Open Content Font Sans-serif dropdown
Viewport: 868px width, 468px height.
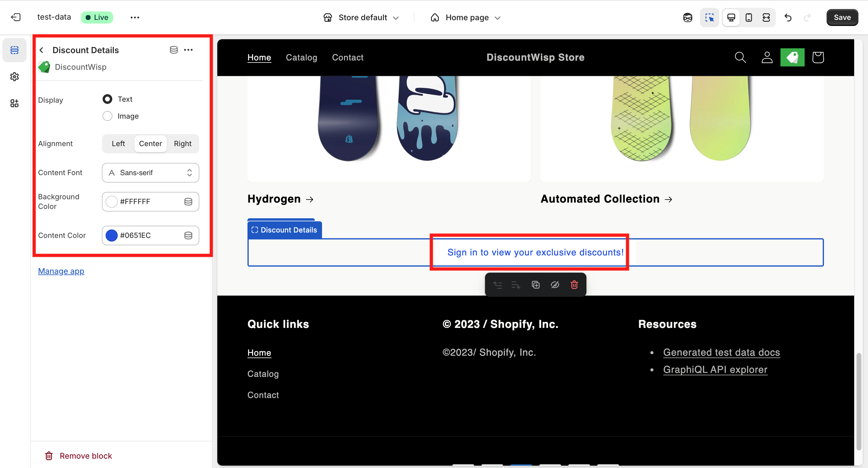click(150, 173)
